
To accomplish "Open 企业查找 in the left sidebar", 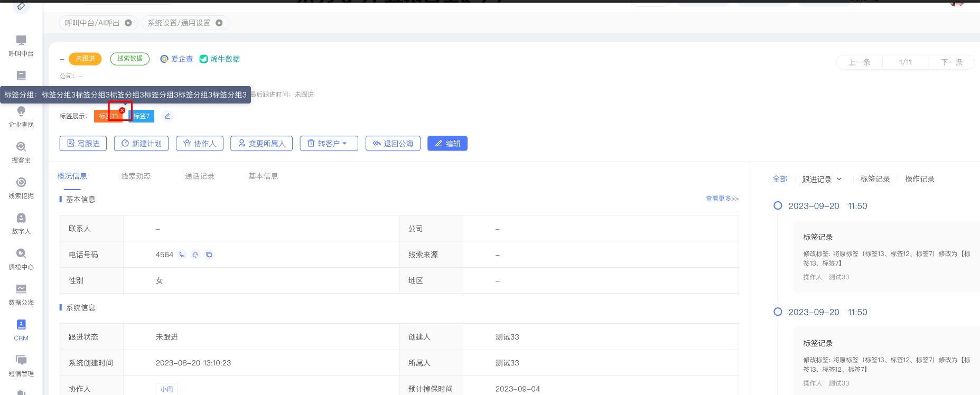I will 21,117.
